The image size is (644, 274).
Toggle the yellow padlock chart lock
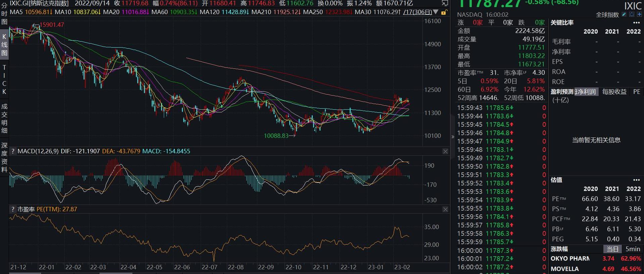(x=444, y=12)
